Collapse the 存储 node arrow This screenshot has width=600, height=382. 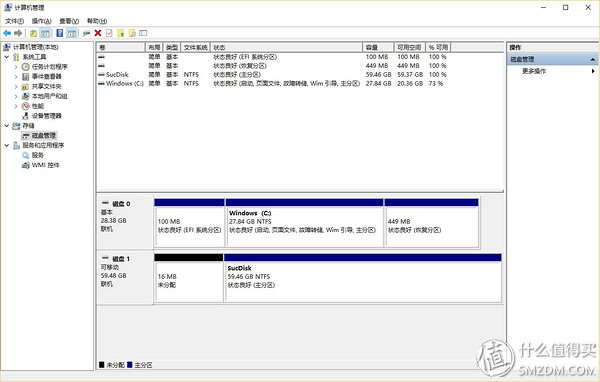(7, 126)
